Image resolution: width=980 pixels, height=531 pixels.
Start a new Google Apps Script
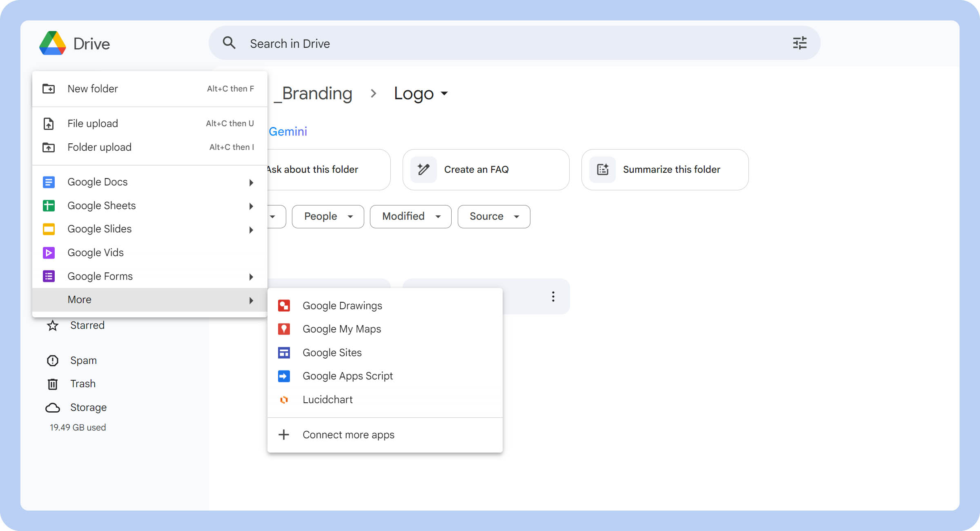347,376
